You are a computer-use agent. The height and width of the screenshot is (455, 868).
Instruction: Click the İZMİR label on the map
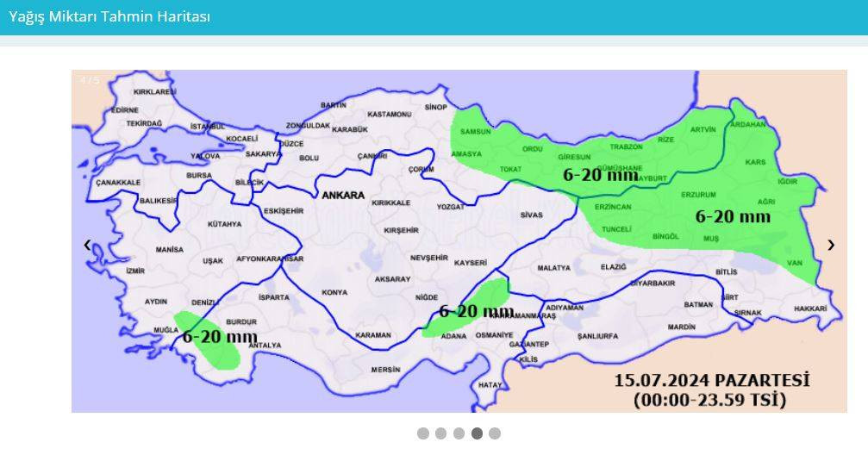pyautogui.click(x=135, y=271)
